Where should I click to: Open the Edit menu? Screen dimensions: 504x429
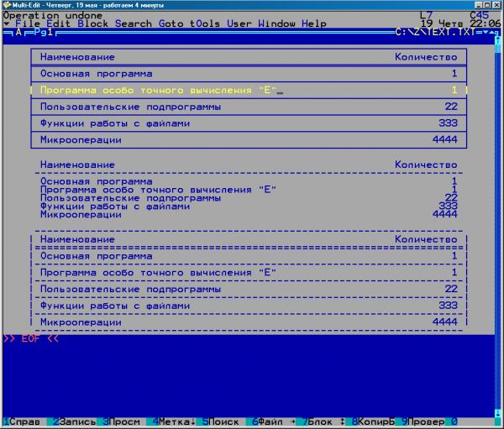[59, 24]
